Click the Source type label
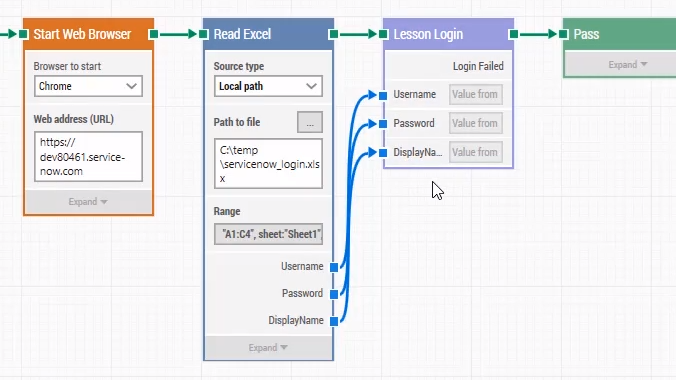 click(239, 66)
